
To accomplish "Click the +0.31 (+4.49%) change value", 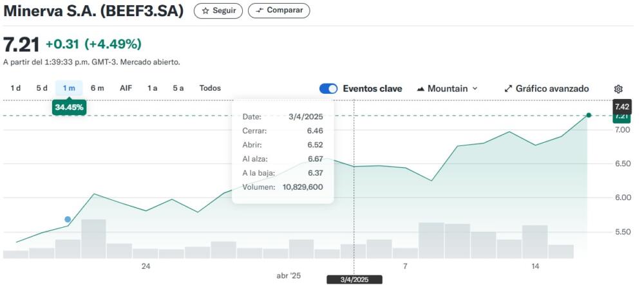I will pos(93,44).
